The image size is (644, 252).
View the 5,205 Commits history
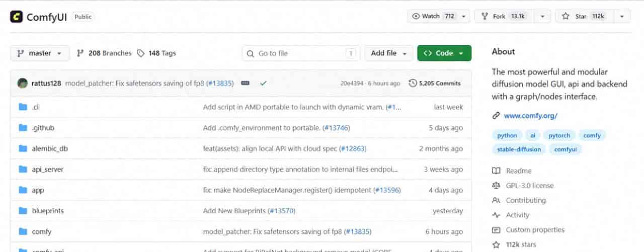[x=435, y=83]
